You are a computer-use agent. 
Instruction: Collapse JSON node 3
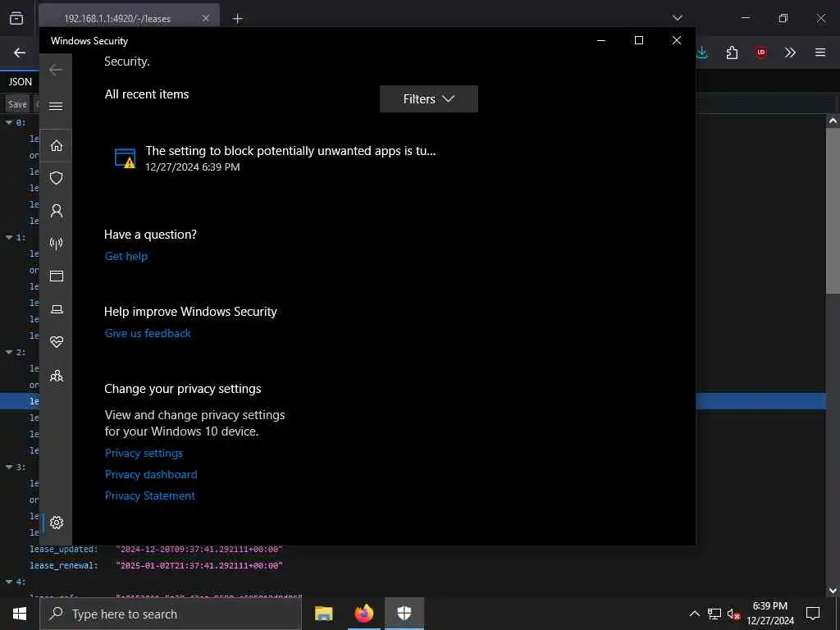point(9,467)
